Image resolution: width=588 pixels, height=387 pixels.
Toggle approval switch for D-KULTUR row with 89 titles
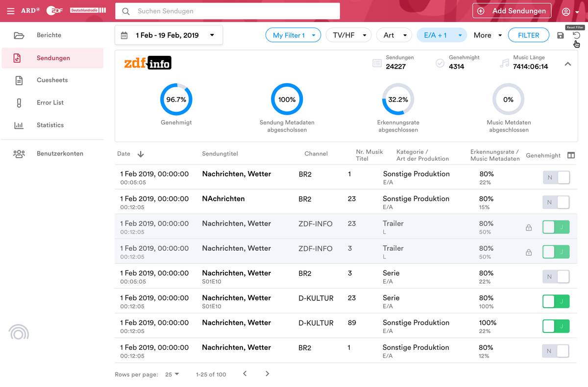pyautogui.click(x=556, y=326)
